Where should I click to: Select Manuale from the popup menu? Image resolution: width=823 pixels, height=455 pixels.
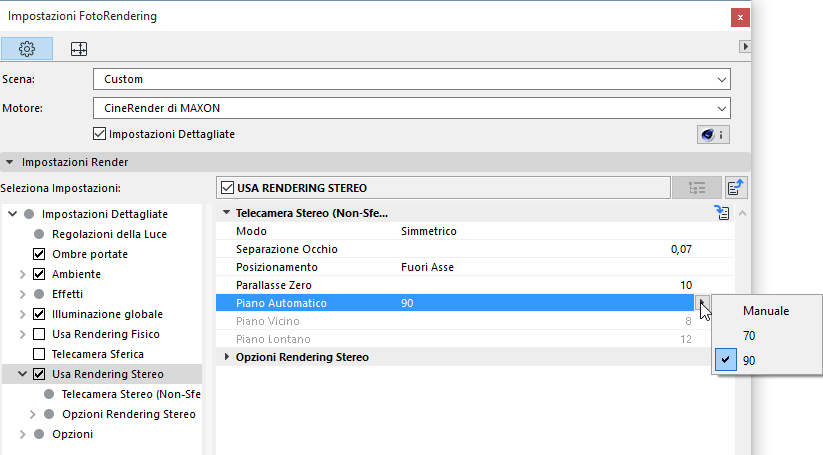tap(766, 311)
